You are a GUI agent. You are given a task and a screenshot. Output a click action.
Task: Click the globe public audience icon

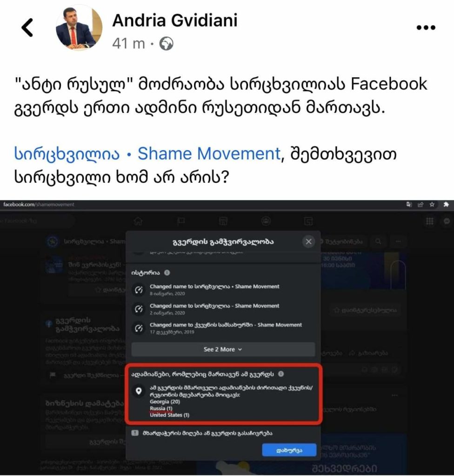[166, 44]
